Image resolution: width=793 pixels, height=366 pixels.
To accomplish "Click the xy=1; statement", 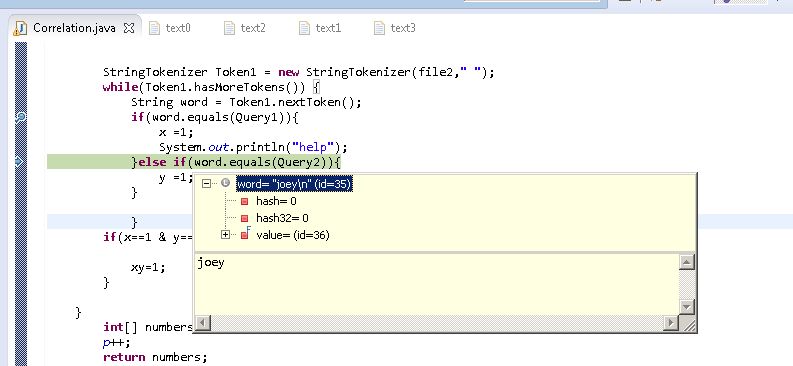I will (148, 267).
